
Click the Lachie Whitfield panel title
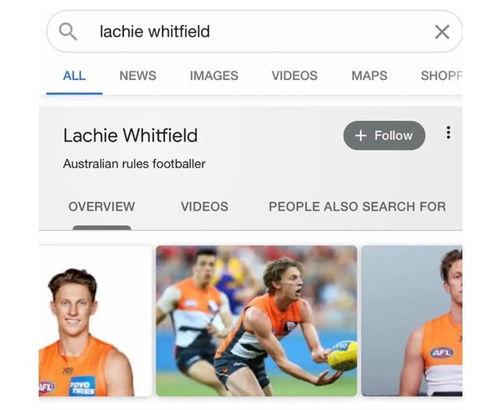(130, 136)
